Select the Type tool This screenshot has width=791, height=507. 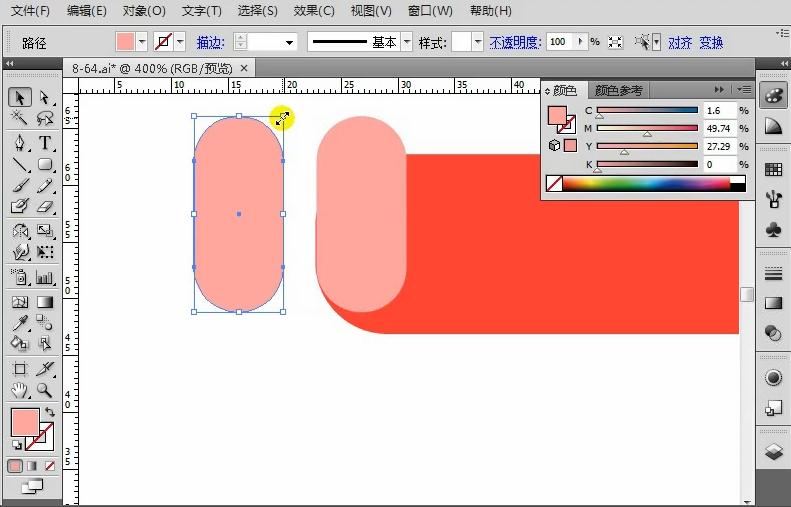tap(45, 143)
